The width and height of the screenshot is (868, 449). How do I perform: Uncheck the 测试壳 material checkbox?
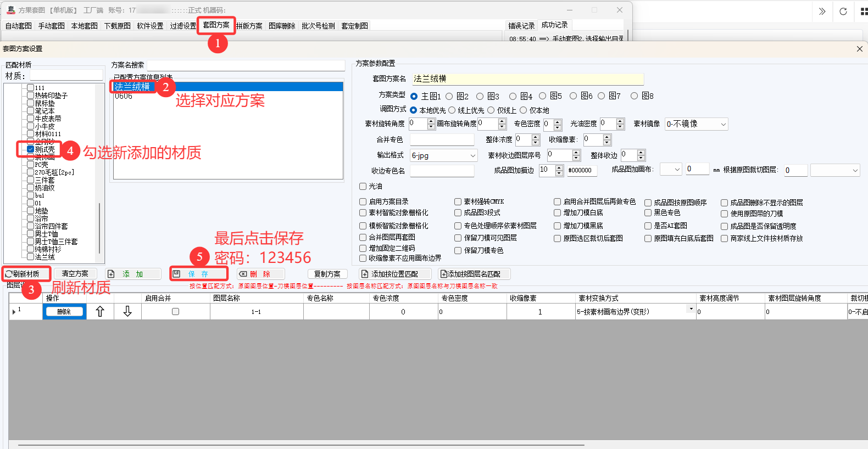point(31,149)
